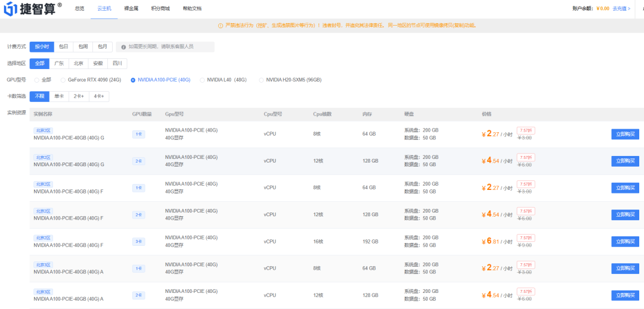The height and width of the screenshot is (309, 644).
Task: Click the 去充值 link
Action: click(621, 8)
